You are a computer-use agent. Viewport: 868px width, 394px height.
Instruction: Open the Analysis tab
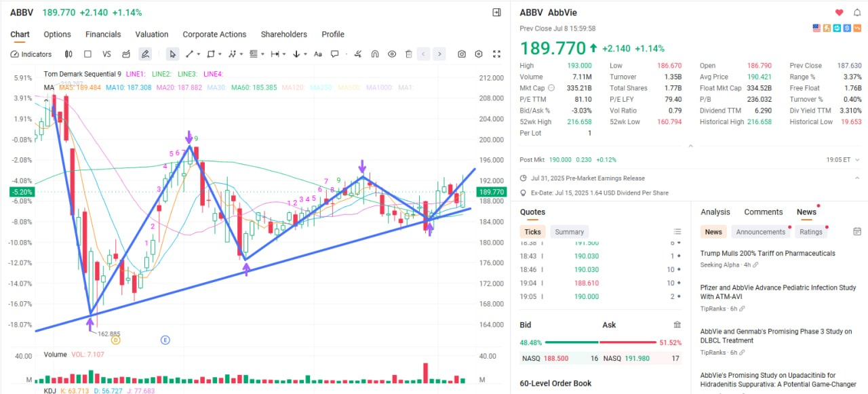tap(715, 212)
